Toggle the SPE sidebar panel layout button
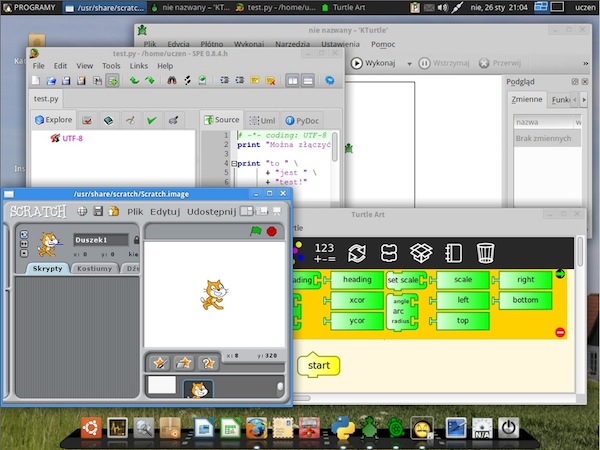600x450 pixels. pyautogui.click(x=293, y=81)
